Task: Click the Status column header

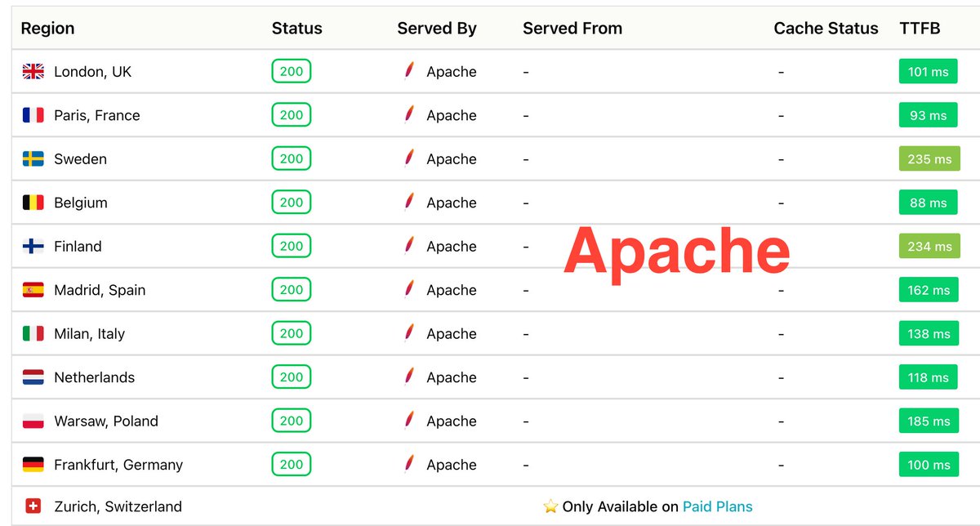Action: click(297, 29)
